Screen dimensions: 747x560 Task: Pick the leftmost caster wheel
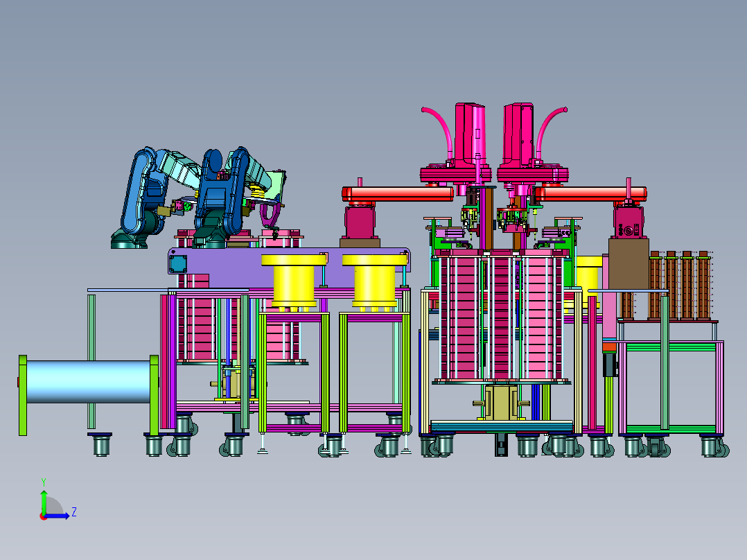pos(101,446)
